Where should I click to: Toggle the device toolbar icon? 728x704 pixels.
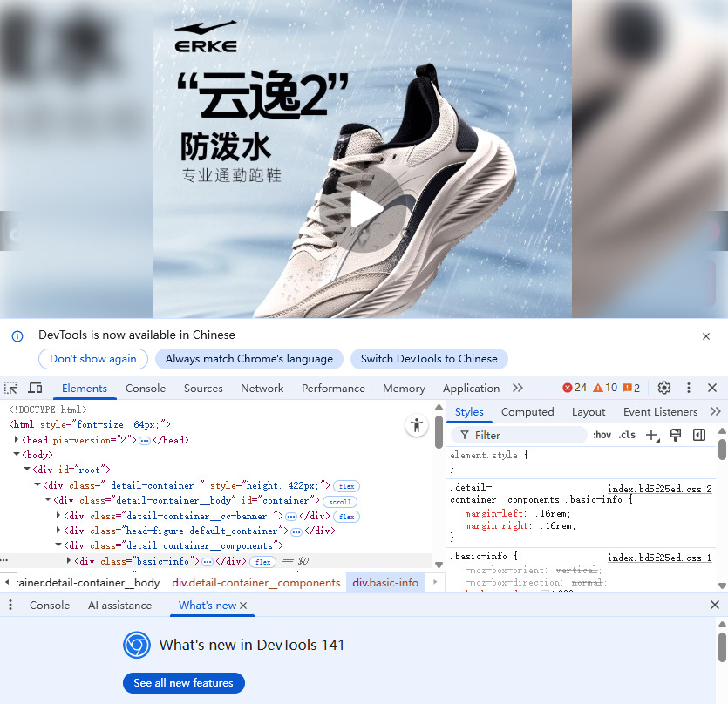coord(35,388)
